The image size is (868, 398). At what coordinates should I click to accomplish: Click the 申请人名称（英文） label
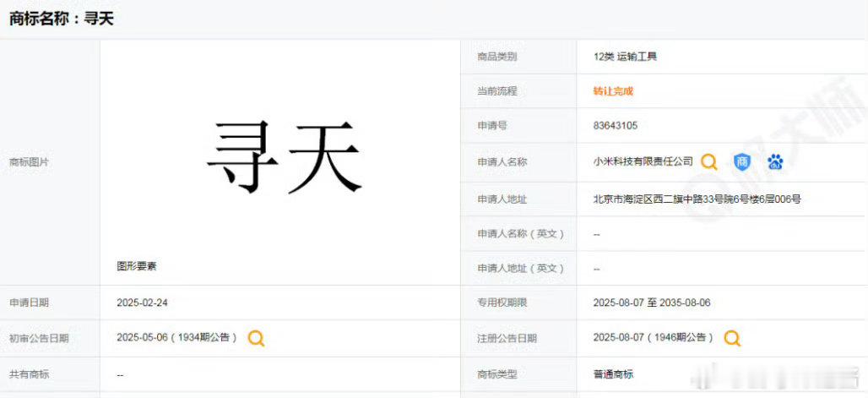pos(522,234)
